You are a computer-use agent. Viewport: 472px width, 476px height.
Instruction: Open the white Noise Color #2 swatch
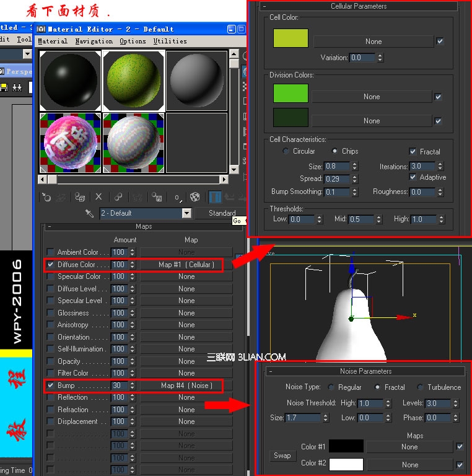coord(346,464)
